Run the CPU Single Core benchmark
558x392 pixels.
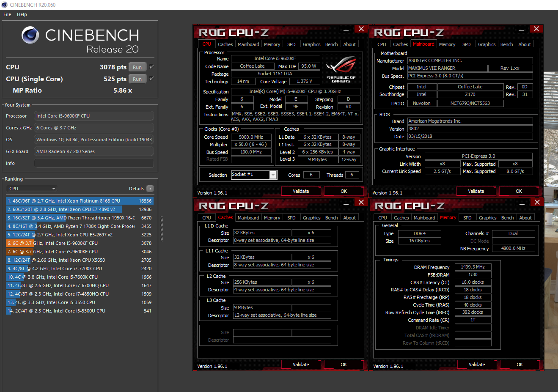point(137,79)
